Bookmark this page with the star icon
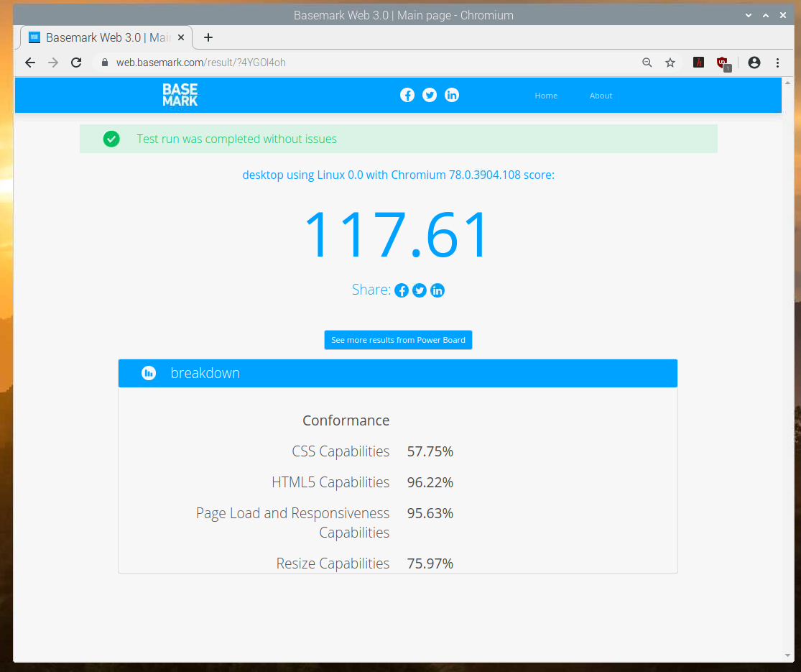Image resolution: width=801 pixels, height=672 pixels. (670, 63)
